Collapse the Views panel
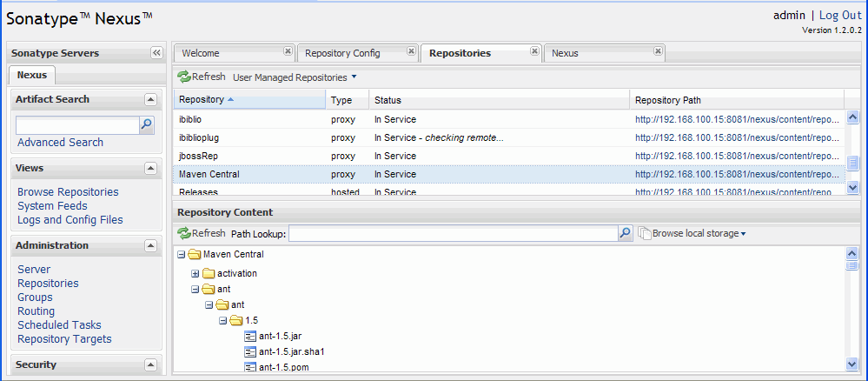The height and width of the screenshot is (381, 868). pyautogui.click(x=150, y=168)
